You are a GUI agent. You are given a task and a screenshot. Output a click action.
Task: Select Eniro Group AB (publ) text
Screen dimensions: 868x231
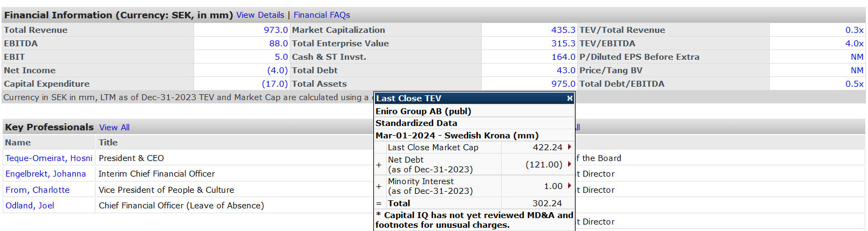tap(423, 111)
